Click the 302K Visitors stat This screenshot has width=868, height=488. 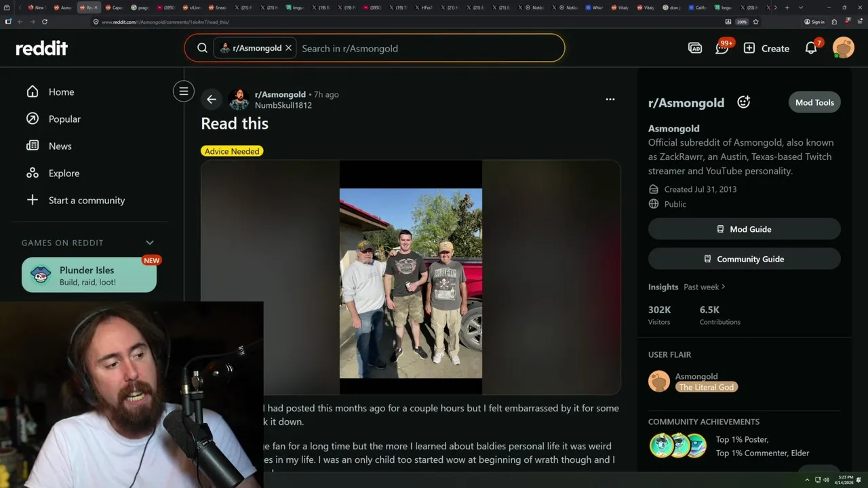(659, 315)
